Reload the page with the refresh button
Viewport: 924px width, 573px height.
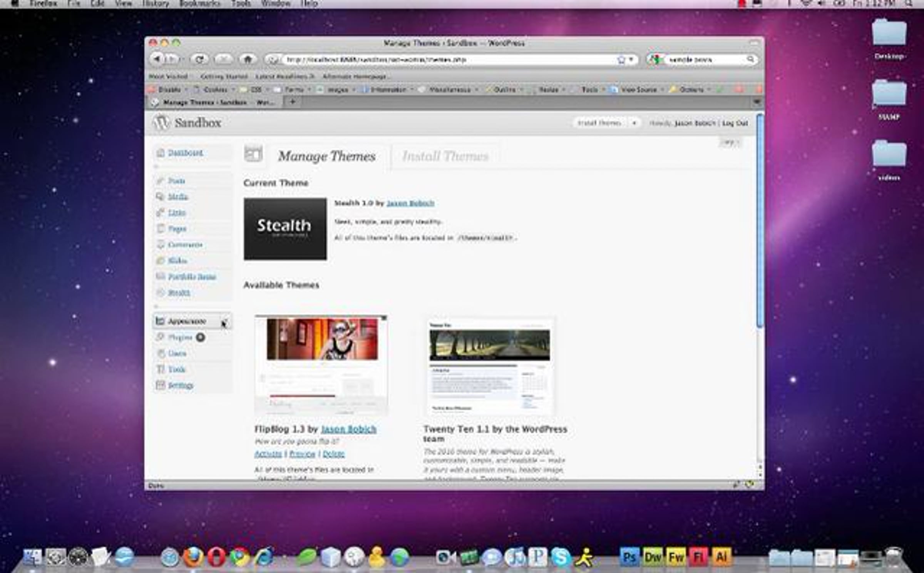click(199, 59)
